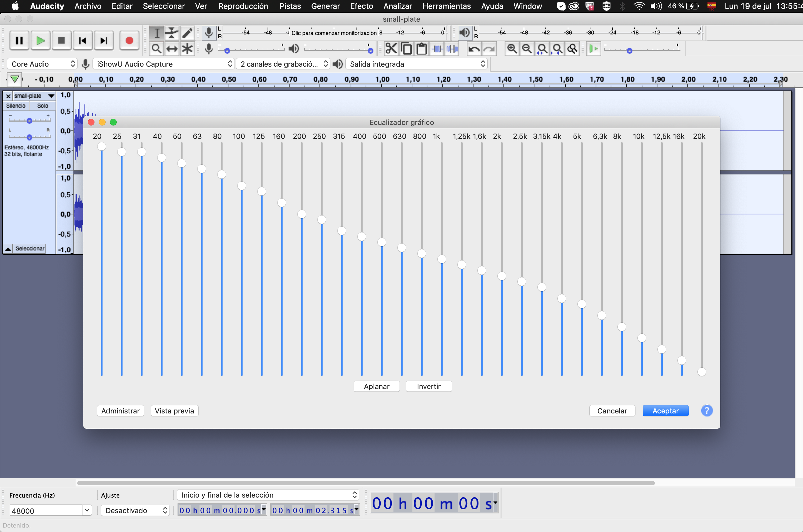
Task: Open the Core Audio host dropdown
Action: (42, 64)
